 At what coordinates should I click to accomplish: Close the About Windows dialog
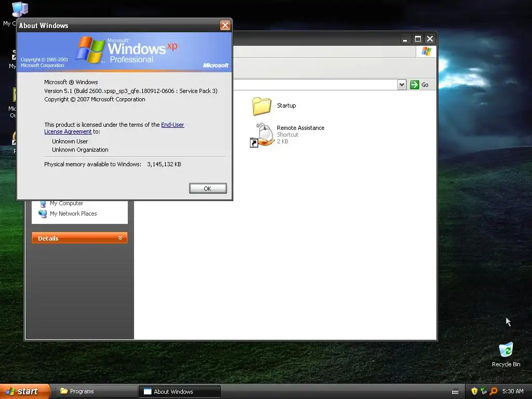(x=225, y=25)
